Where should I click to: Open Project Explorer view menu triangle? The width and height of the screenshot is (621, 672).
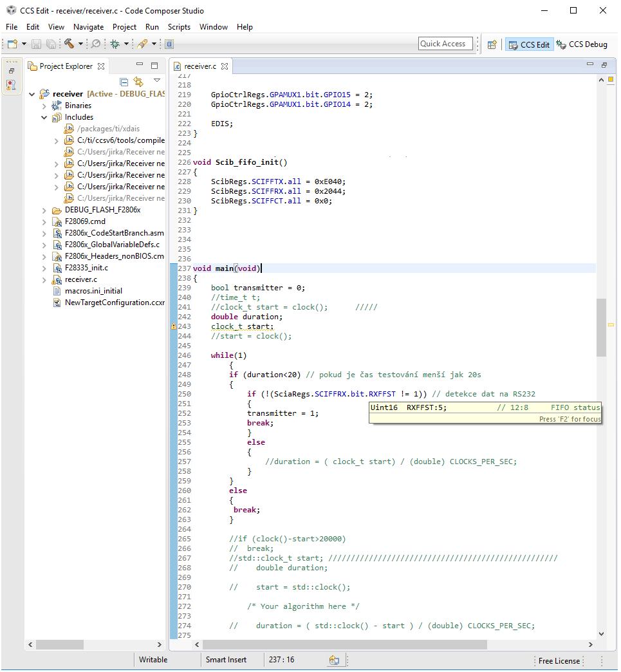click(x=157, y=80)
